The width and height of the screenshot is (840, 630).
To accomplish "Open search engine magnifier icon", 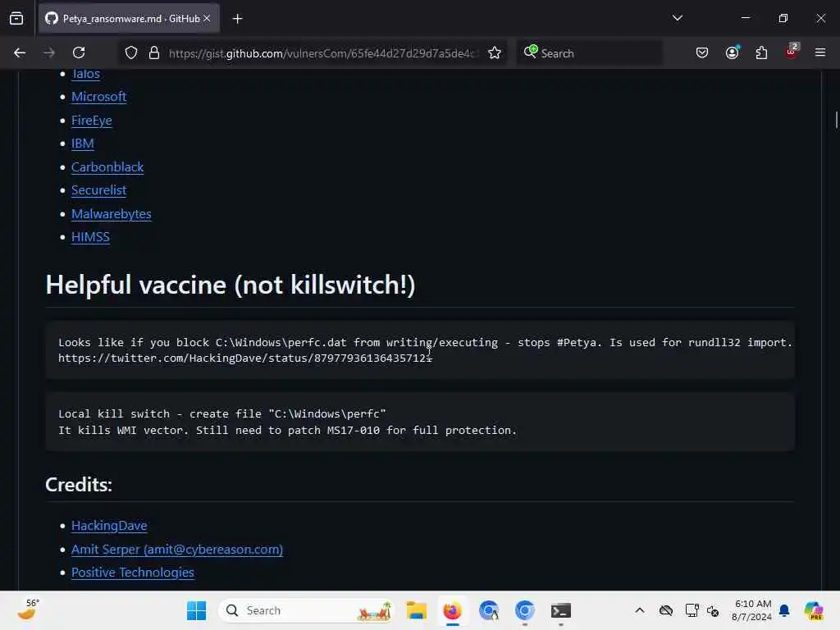I will 531,52.
